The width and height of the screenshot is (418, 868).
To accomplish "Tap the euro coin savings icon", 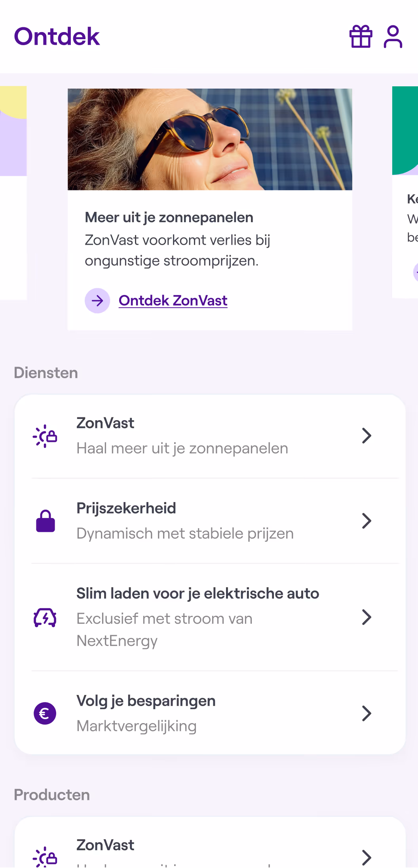I will coord(45,713).
